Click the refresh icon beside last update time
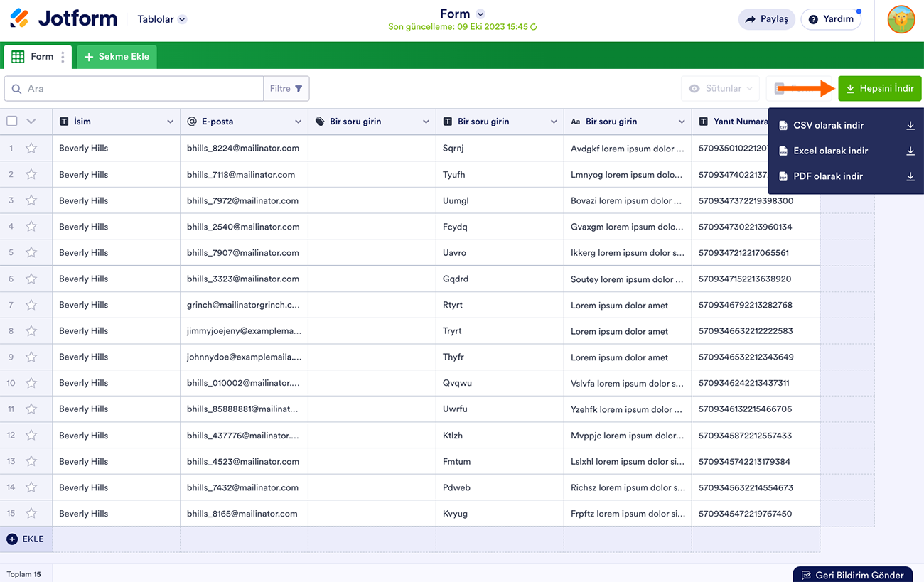This screenshot has height=582, width=924. [x=534, y=27]
